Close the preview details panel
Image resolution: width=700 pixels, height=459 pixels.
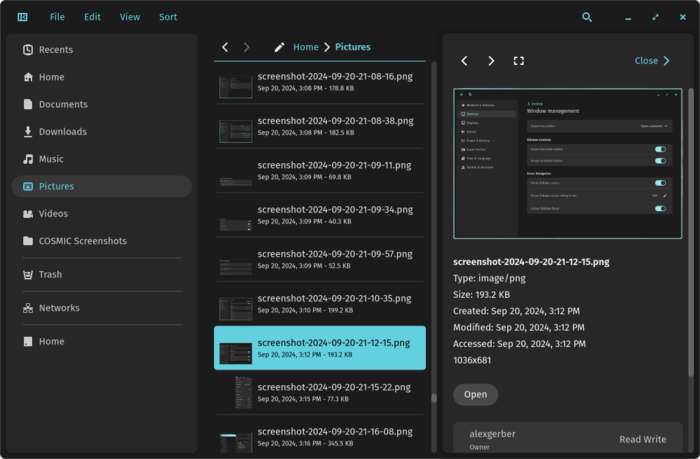(x=652, y=61)
